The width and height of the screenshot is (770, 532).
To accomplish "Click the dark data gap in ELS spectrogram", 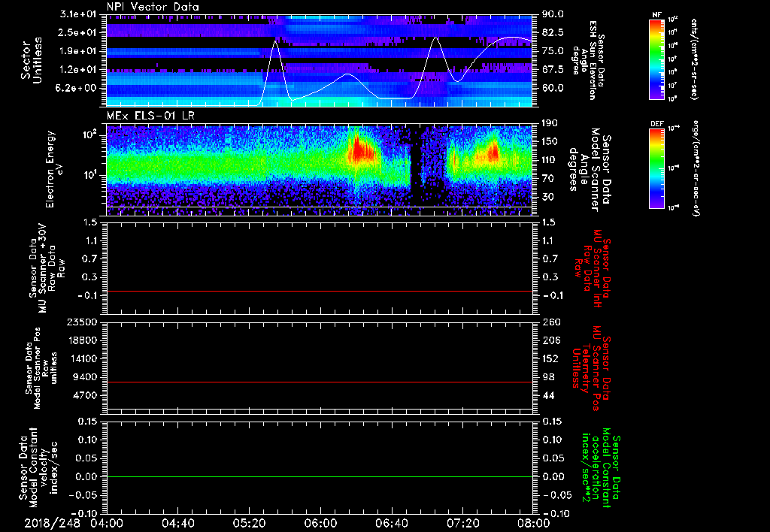I will (x=416, y=162).
